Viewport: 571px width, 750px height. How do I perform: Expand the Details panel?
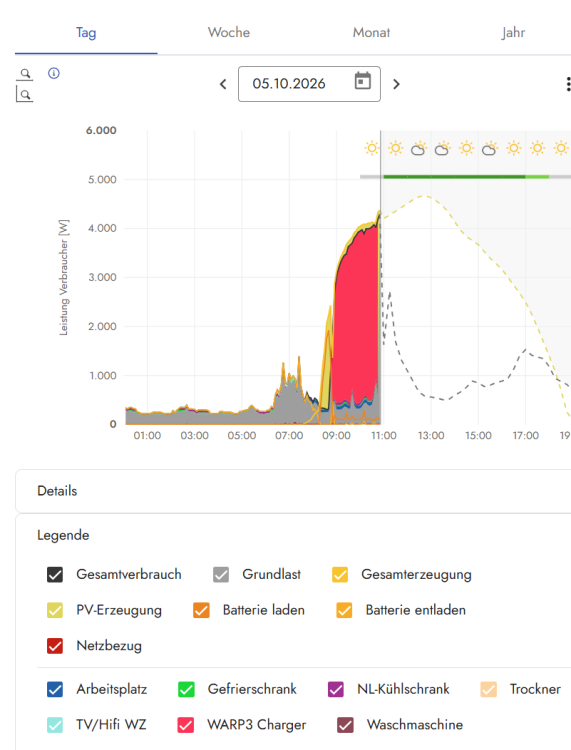coord(293,491)
